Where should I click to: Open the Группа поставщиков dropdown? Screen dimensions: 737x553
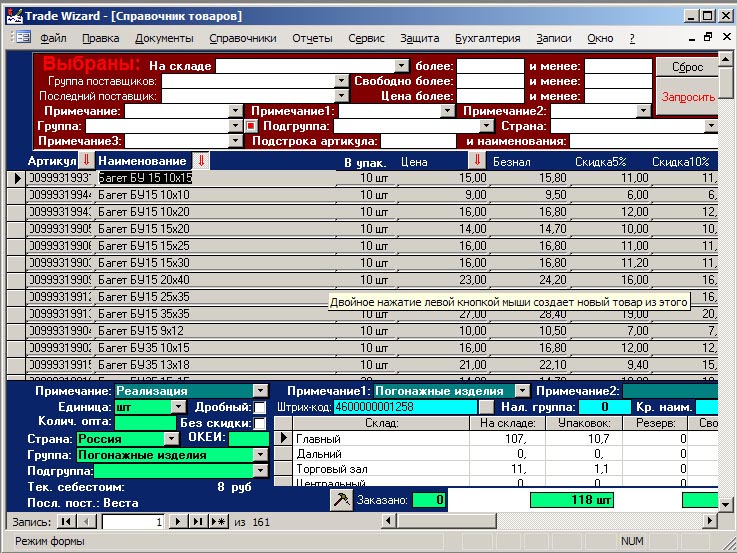[x=341, y=81]
